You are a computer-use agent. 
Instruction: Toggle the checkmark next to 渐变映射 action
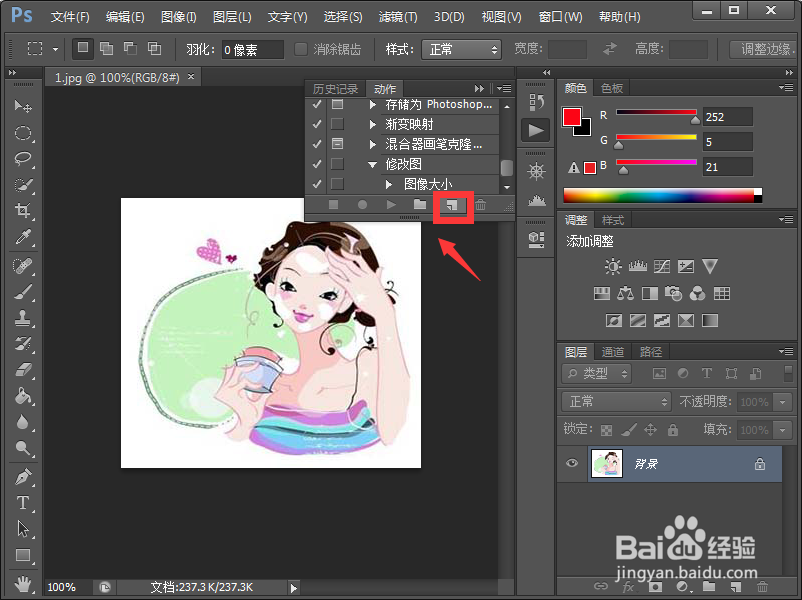[x=316, y=123]
